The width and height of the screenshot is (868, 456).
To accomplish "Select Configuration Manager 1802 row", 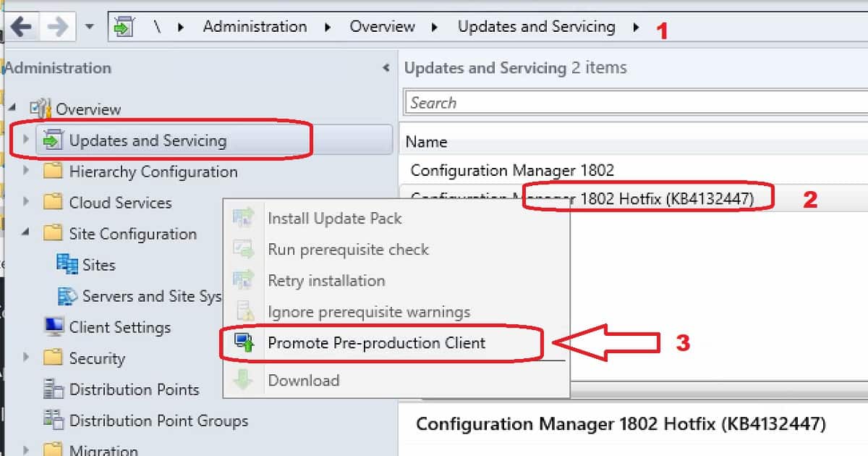I will click(633, 170).
